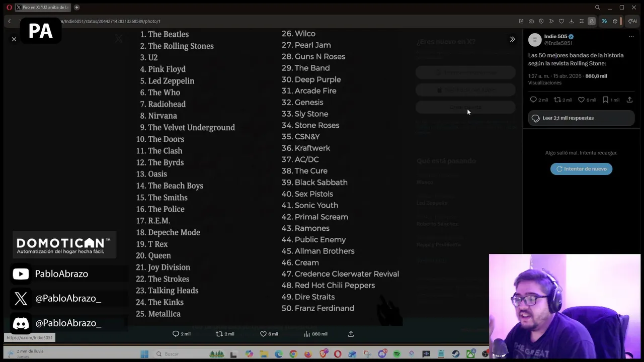Click '37. AC/DC' in the list
The image size is (644, 362).
click(300, 159)
